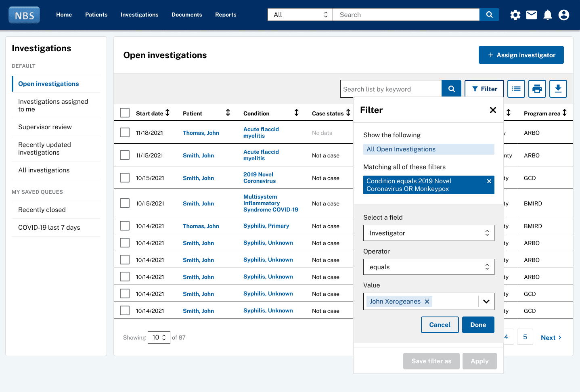The image size is (580, 392).
Task: Click the Apply button
Action: pos(479,361)
